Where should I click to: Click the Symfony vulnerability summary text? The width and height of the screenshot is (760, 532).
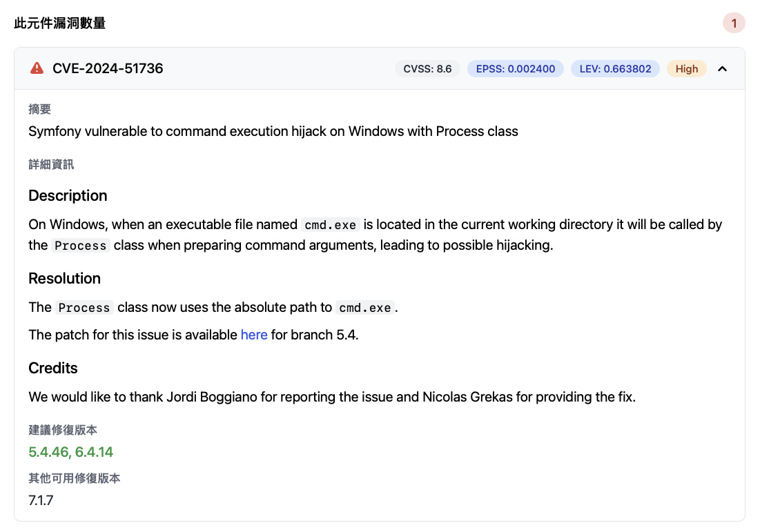273,131
